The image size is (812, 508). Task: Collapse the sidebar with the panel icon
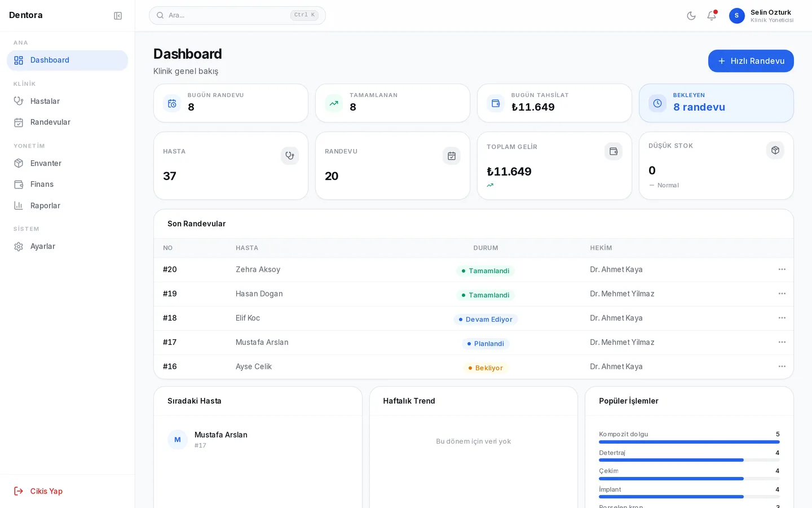(118, 16)
